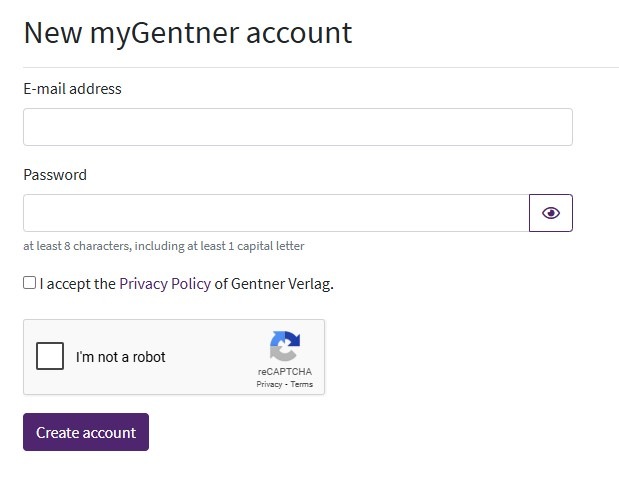Focus the E-mail address input field

pos(297,127)
